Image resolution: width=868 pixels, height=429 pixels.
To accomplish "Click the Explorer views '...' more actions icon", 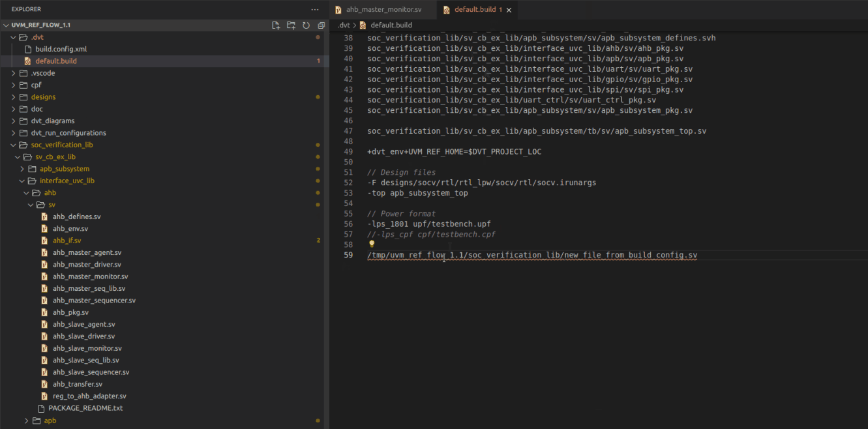I will coord(315,9).
